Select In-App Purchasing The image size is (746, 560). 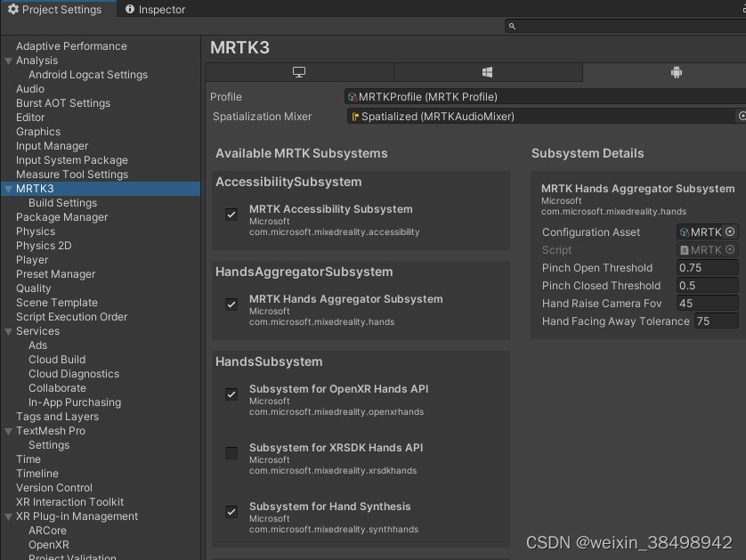tap(75, 403)
